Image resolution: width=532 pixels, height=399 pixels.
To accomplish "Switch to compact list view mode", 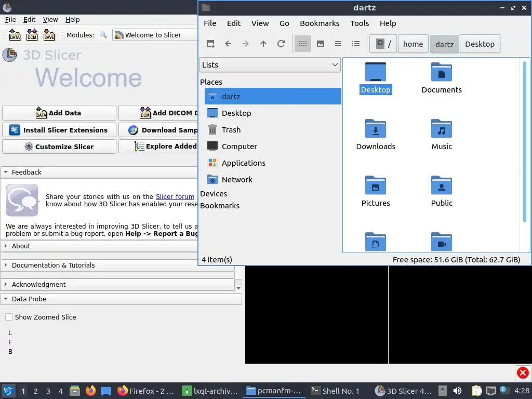I will point(338,44).
